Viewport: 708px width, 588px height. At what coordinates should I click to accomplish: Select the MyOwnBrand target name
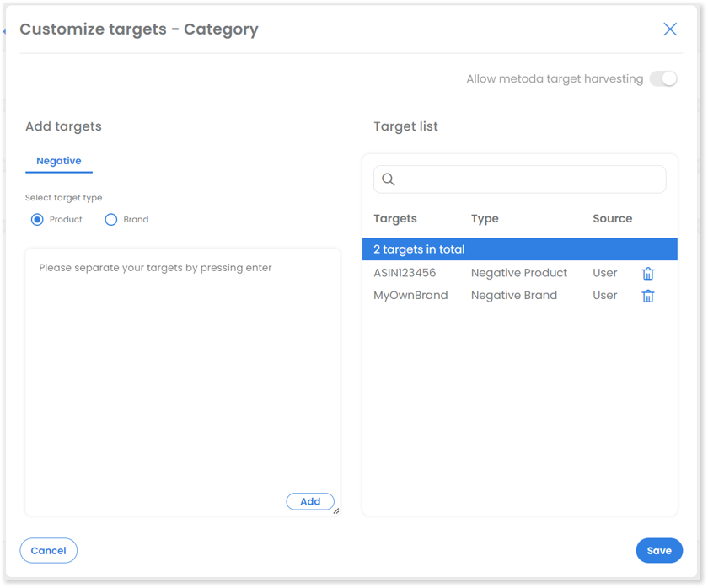pos(410,296)
